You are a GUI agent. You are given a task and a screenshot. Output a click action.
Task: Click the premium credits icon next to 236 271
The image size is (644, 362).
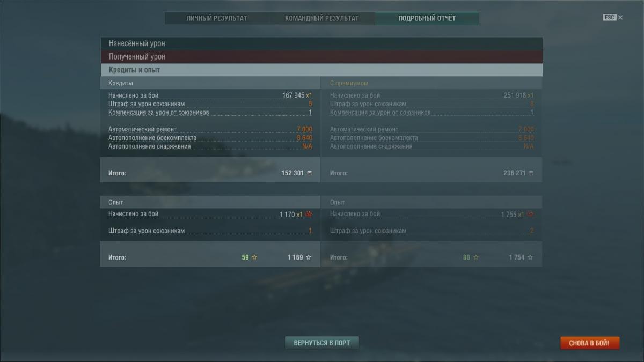pos(531,173)
